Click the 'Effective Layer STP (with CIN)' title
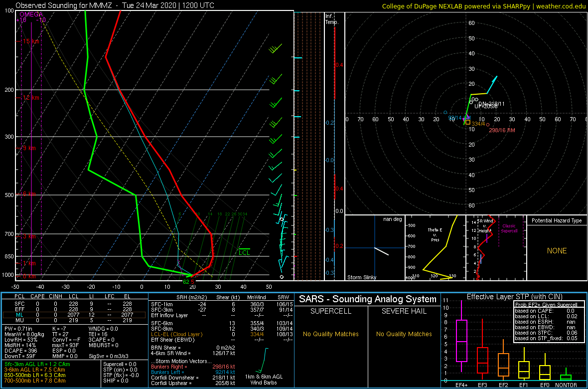The image size is (588, 389). [x=514, y=297]
